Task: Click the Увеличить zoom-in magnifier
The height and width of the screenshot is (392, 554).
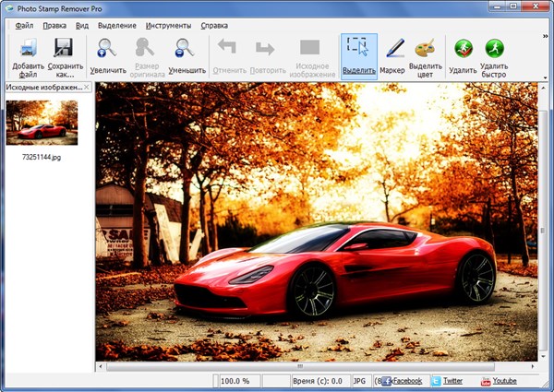Action: tap(107, 49)
